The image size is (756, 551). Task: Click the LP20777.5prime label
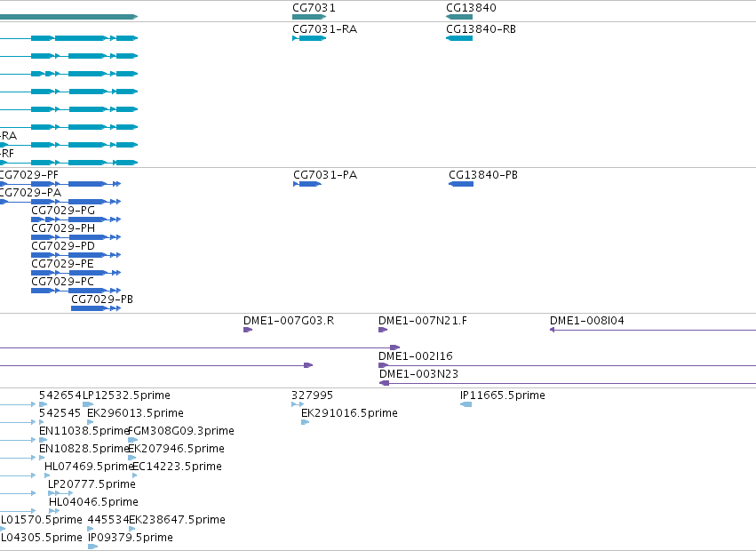[x=92, y=484]
